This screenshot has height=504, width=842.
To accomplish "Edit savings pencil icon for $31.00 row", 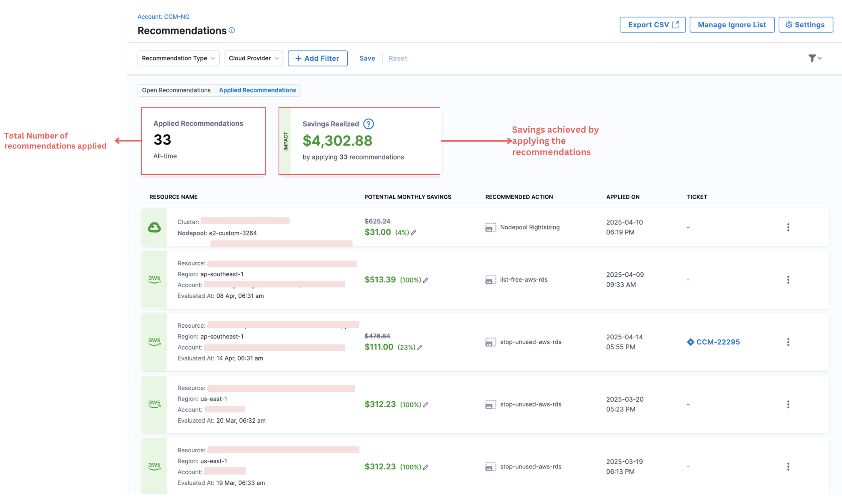I will (414, 233).
